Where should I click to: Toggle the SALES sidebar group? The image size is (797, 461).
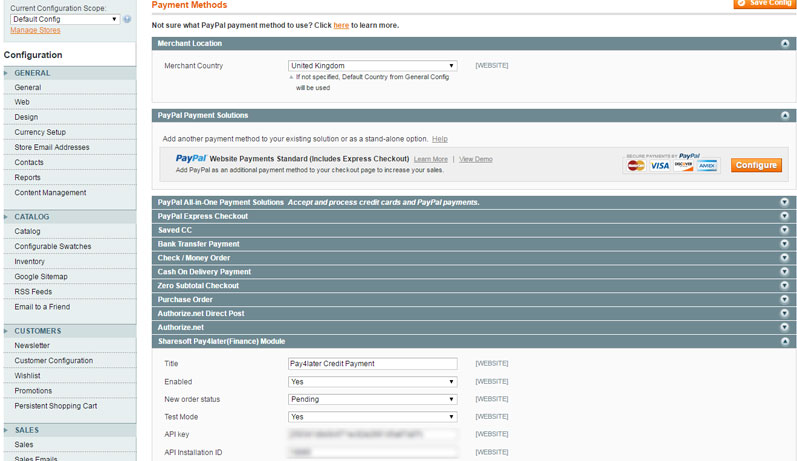coord(70,431)
